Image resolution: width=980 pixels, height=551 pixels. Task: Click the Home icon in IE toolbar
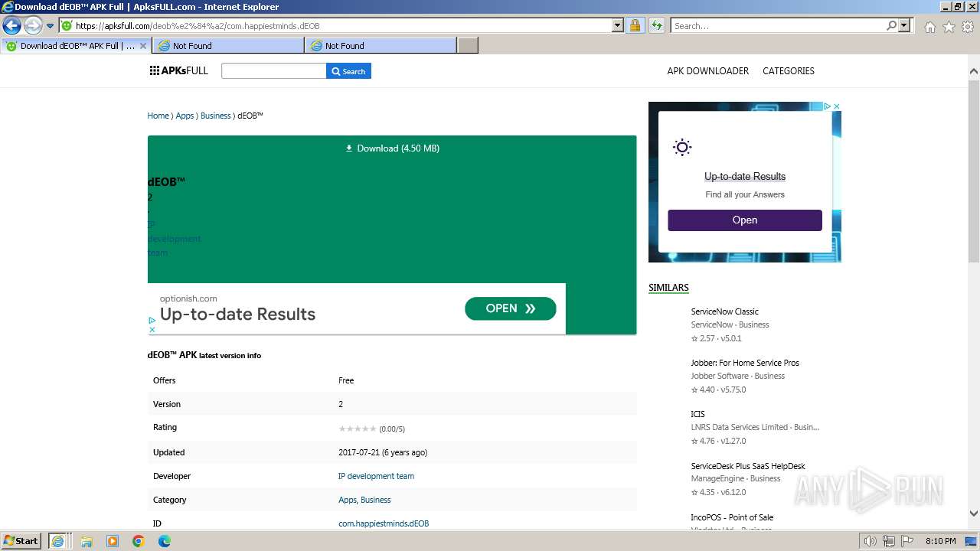coord(929,27)
